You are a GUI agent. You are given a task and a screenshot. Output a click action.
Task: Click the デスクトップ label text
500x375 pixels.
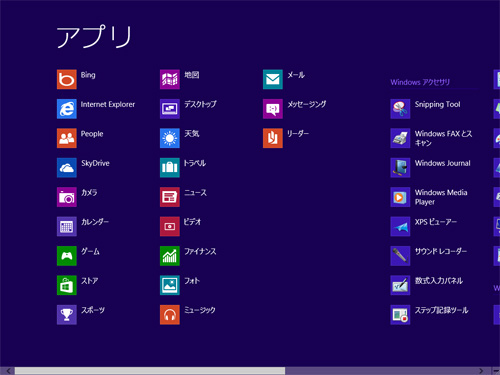[200, 104]
